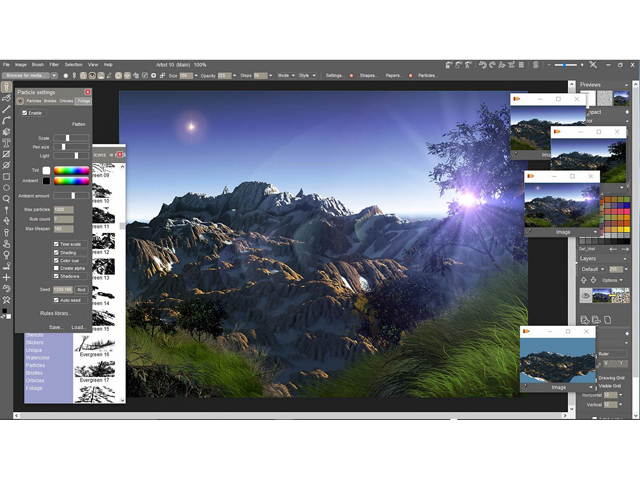The width and height of the screenshot is (640, 480).
Task: Toggle layer visibility eye icon
Action: point(586,295)
